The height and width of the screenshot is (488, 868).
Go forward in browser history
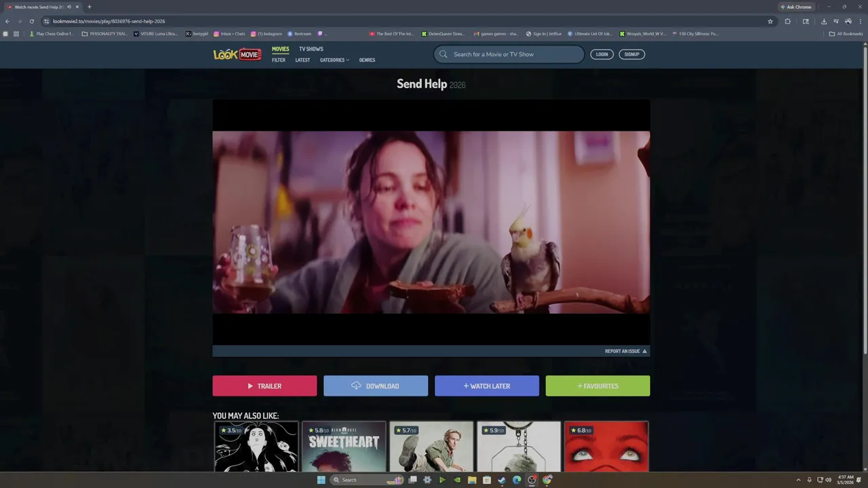click(x=19, y=21)
